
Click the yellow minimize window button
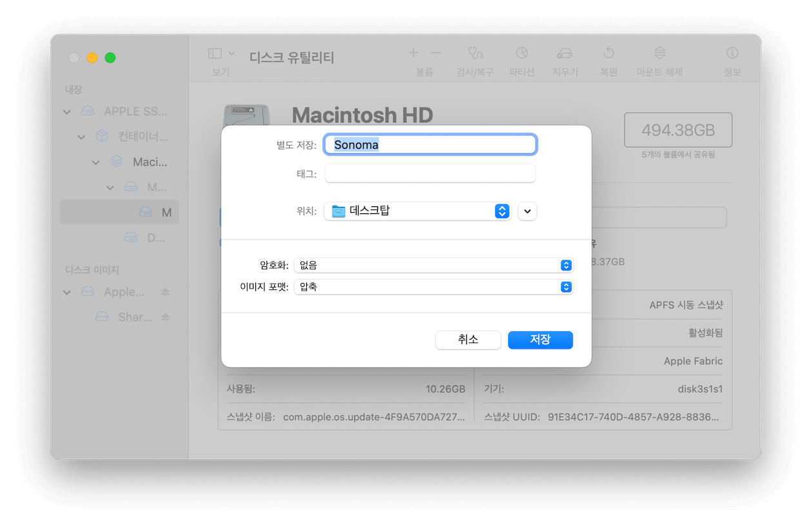pyautogui.click(x=92, y=57)
